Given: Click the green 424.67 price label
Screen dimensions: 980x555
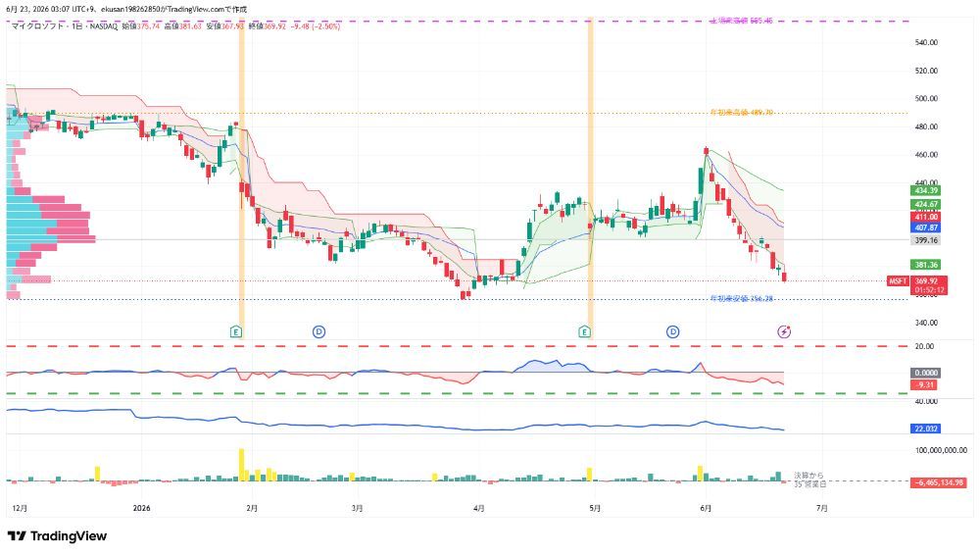Looking at the screenshot, I should tap(926, 204).
